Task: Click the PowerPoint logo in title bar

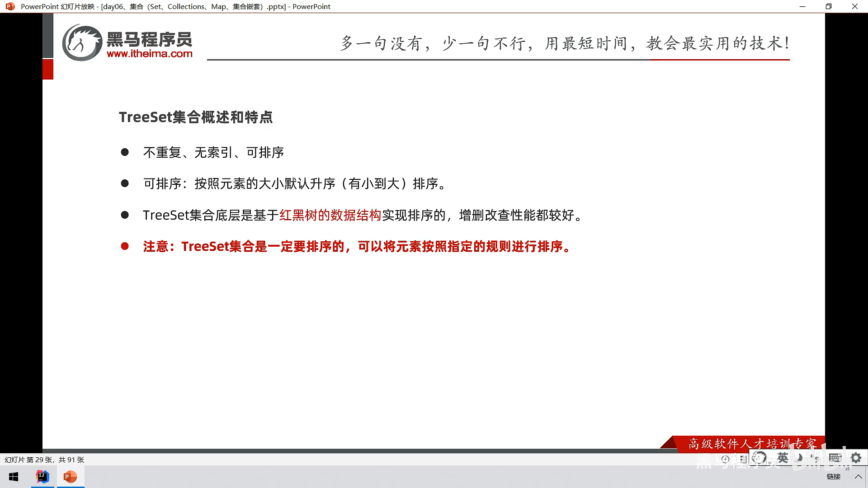Action: point(10,6)
